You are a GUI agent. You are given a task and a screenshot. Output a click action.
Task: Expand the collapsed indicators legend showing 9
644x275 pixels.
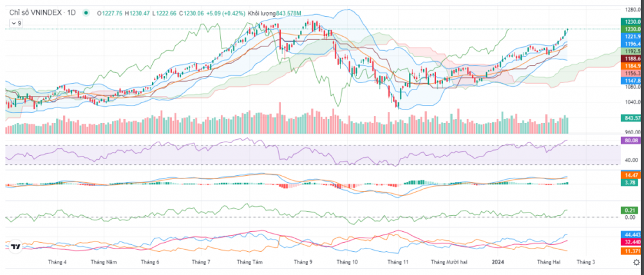pyautogui.click(x=15, y=23)
